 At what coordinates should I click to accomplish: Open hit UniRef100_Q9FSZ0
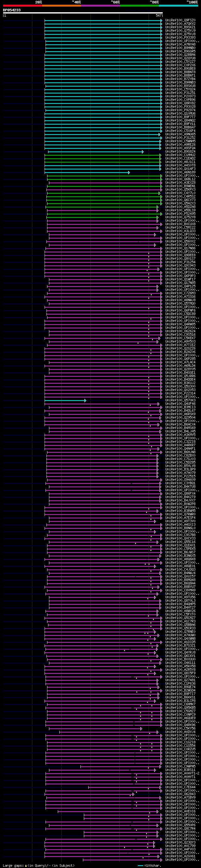pos(180,20)
